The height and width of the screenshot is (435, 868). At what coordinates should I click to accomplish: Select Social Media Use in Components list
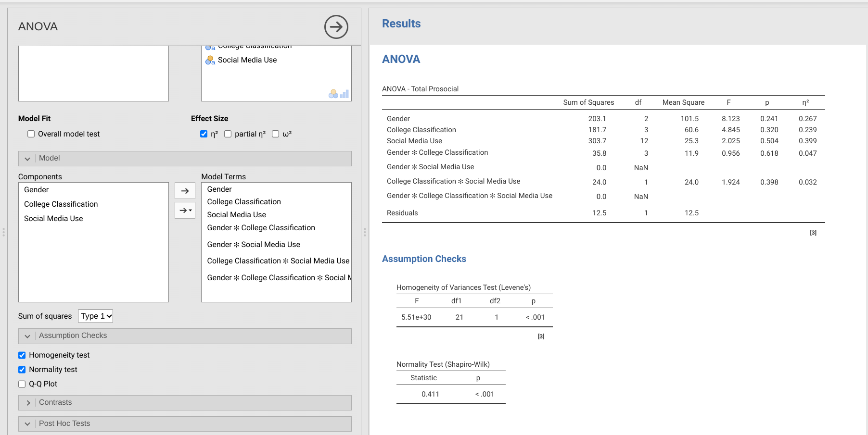(53, 219)
